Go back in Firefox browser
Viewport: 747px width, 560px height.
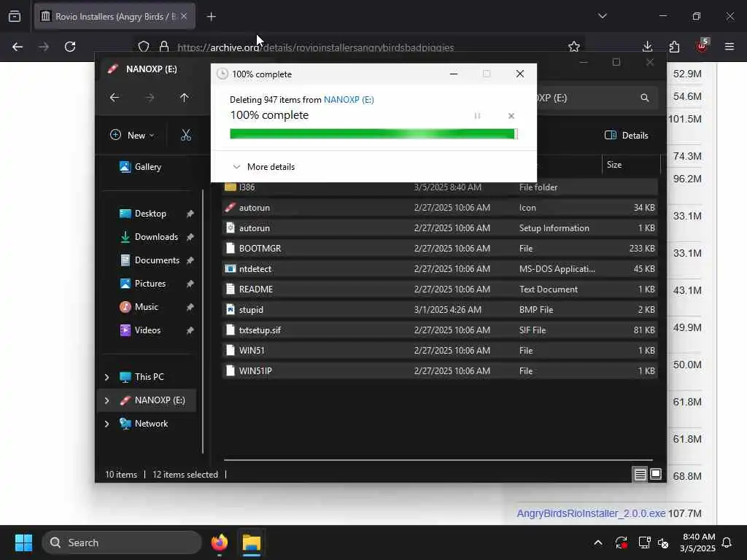tap(18, 47)
